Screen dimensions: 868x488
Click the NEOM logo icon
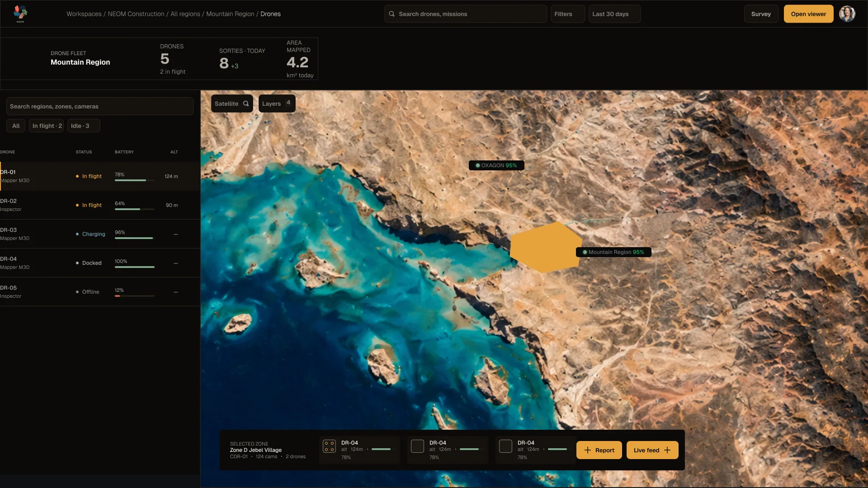pyautogui.click(x=20, y=14)
